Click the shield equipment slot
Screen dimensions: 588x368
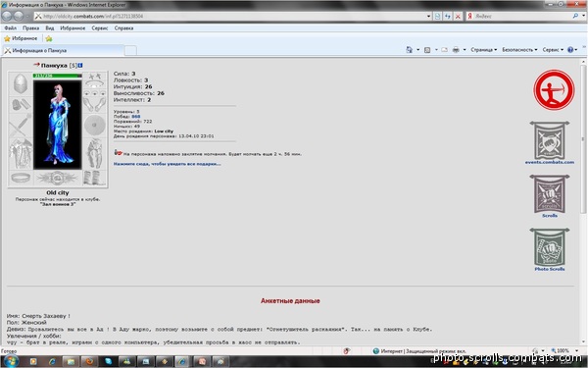pos(94,125)
